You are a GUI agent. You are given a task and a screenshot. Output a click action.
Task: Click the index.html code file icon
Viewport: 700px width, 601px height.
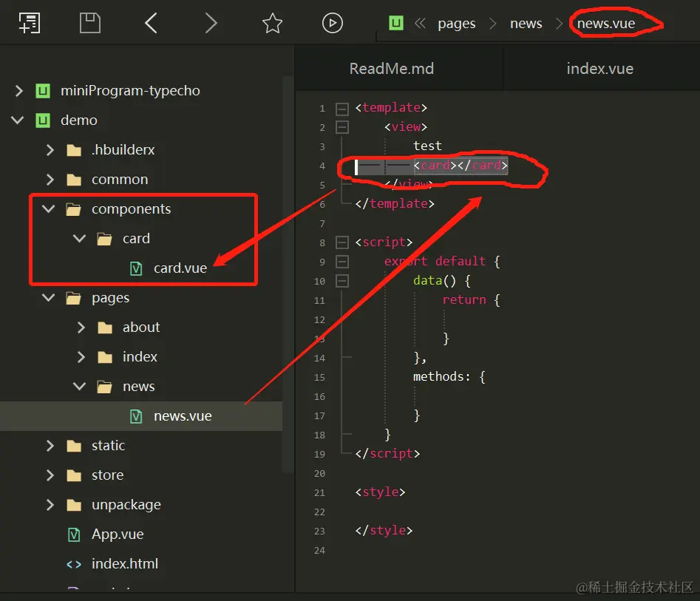click(x=74, y=564)
